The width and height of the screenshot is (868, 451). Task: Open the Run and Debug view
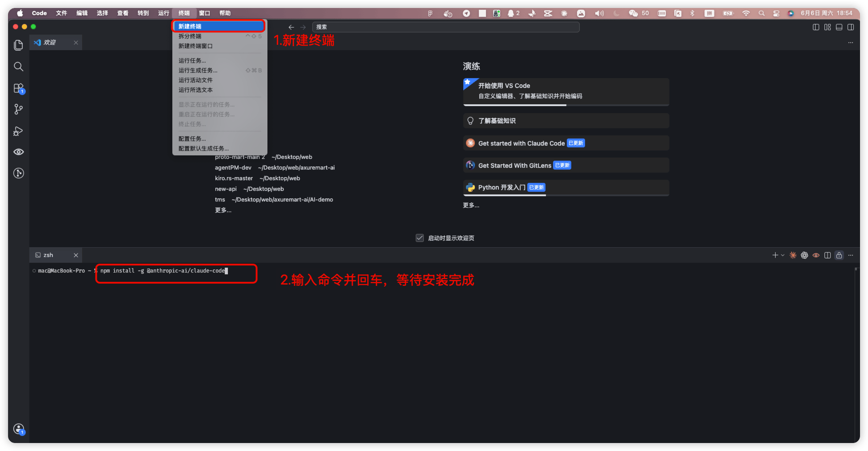tap(18, 131)
